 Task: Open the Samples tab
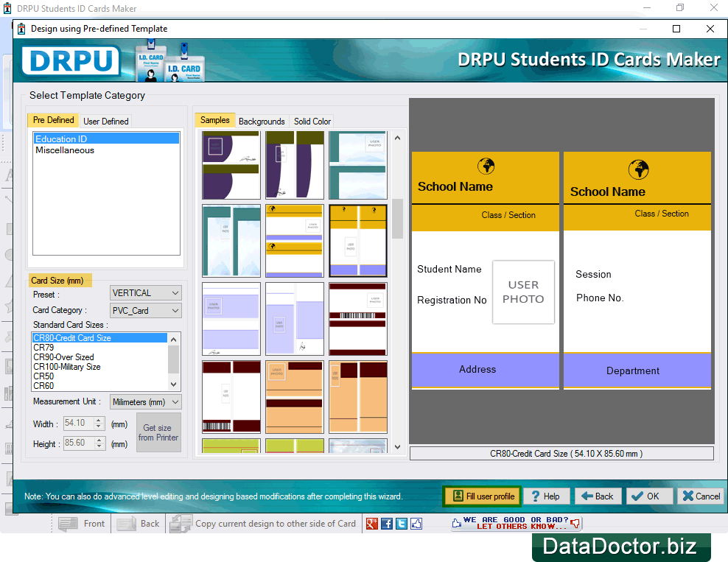(x=215, y=120)
